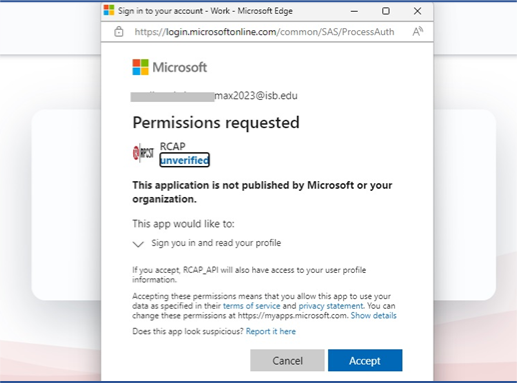Cancel the permissions request
This screenshot has width=517, height=383.
tap(287, 360)
